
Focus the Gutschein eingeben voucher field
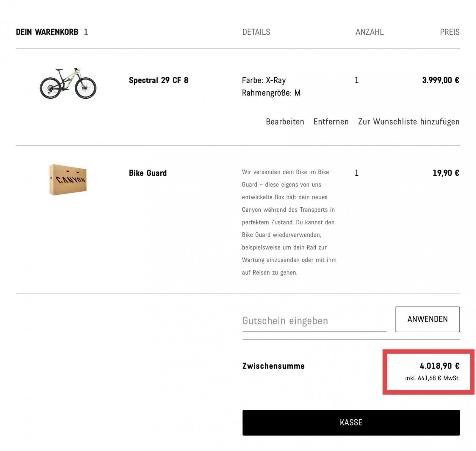[314, 321]
